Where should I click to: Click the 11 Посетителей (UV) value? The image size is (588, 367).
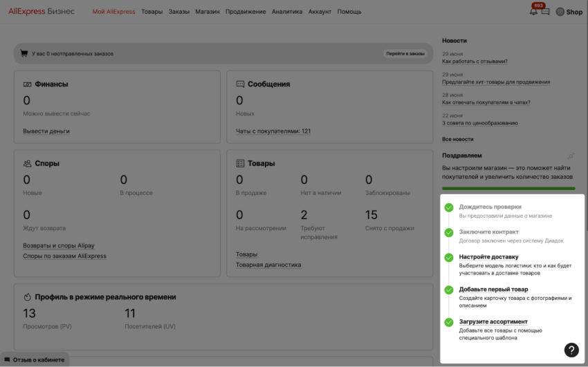point(130,314)
